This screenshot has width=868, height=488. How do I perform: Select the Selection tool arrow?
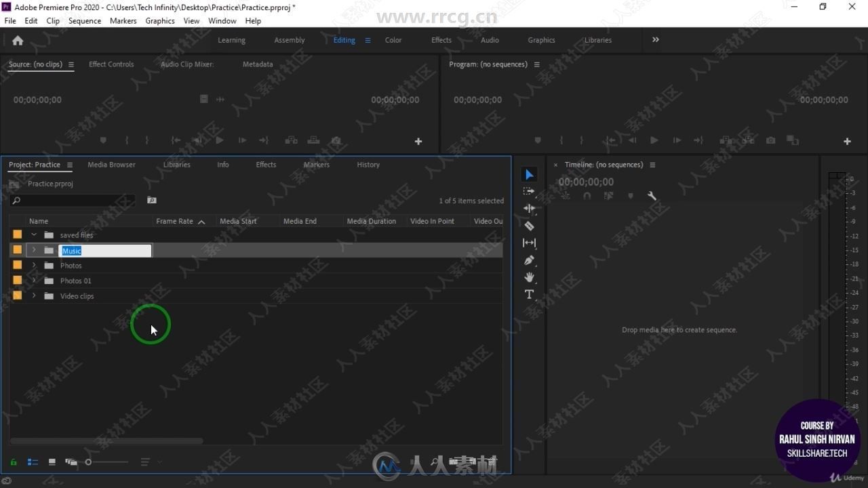[529, 175]
